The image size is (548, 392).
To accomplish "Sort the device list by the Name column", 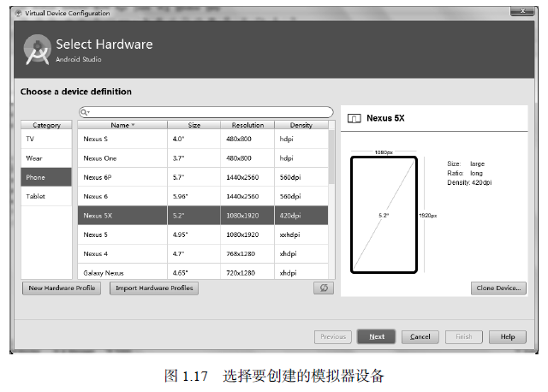I will pos(122,125).
